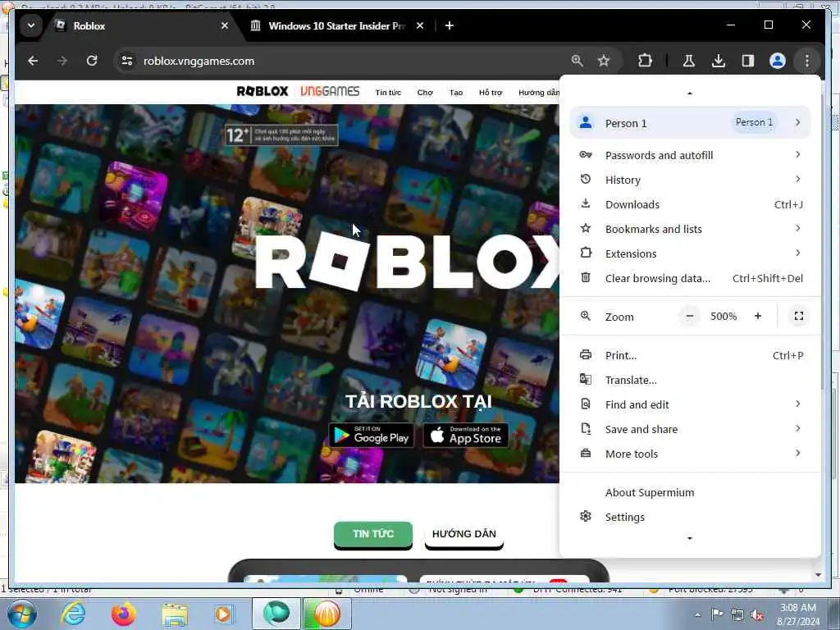Click the Google Play download badge
The width and height of the screenshot is (840, 630).
[x=372, y=435]
